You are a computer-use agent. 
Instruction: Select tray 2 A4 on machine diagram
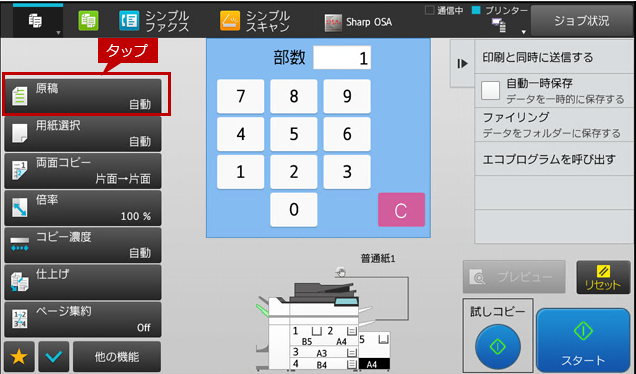(x=341, y=336)
